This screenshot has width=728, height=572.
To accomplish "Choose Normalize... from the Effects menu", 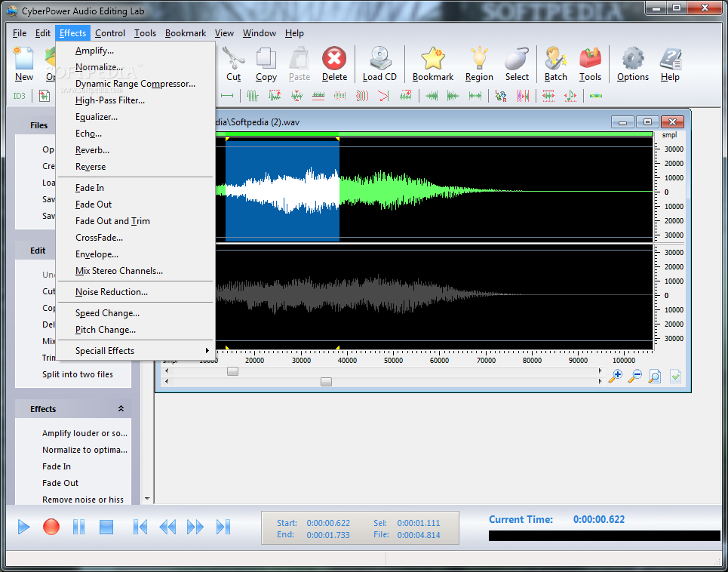I will (x=134, y=67).
